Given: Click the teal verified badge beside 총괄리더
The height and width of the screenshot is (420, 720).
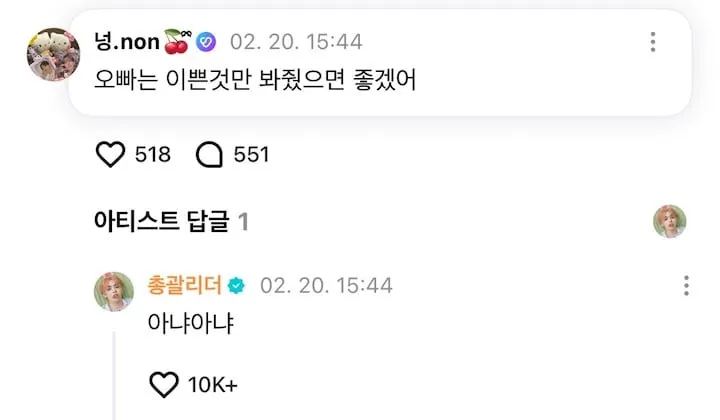Looking at the screenshot, I should tap(236, 286).
